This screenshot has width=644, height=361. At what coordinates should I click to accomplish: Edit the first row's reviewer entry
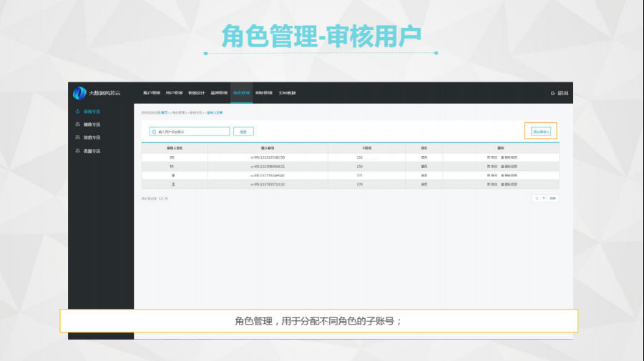[492, 157]
